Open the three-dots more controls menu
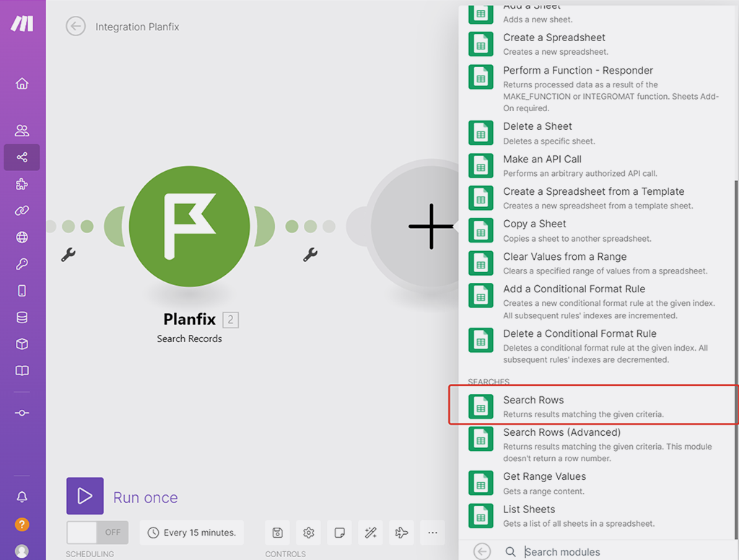The height and width of the screenshot is (560, 739). coord(433,533)
